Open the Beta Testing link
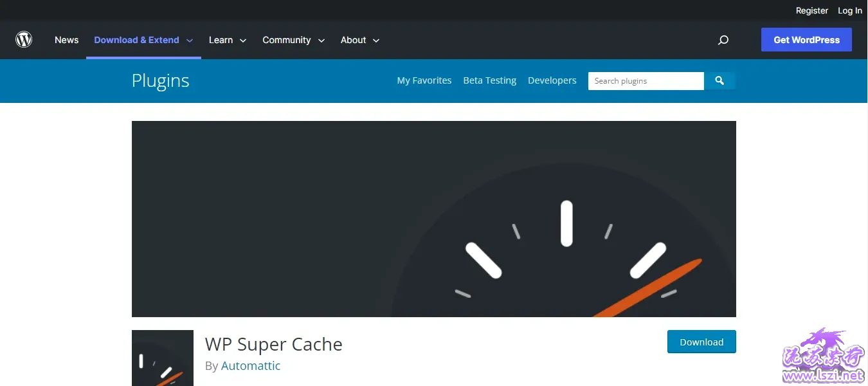 click(490, 80)
